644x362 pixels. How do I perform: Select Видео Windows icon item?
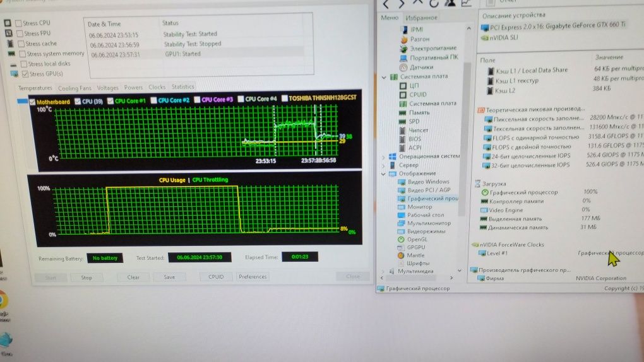(x=402, y=182)
